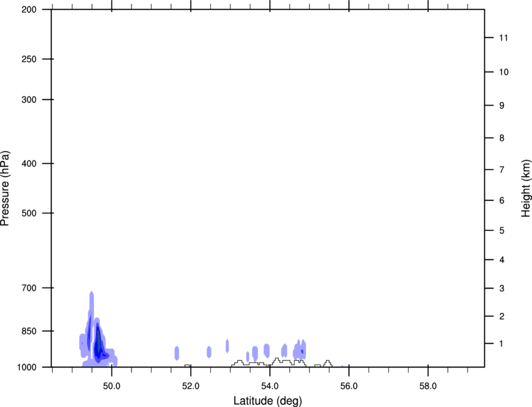Select the 1000 pressure tick label
Image resolution: width=532 pixels, height=407 pixels.
click(26, 368)
